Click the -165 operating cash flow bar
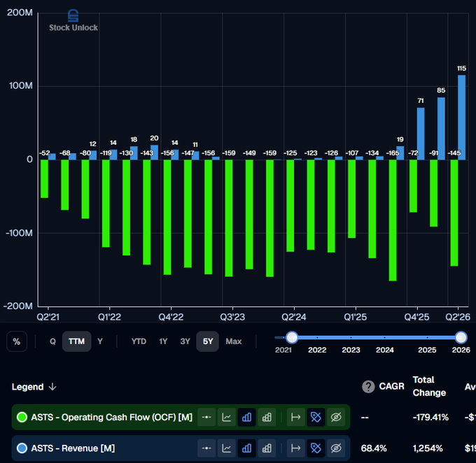This screenshot has height=463, width=476. (393, 220)
